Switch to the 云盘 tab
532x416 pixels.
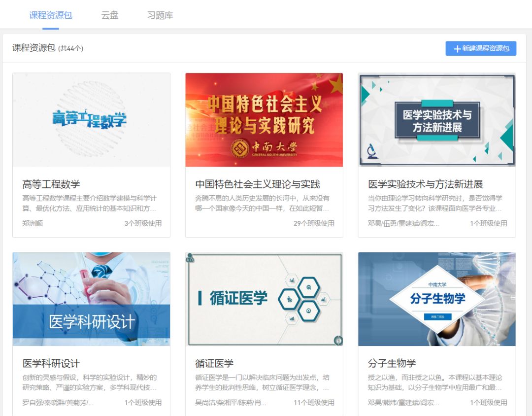110,15
